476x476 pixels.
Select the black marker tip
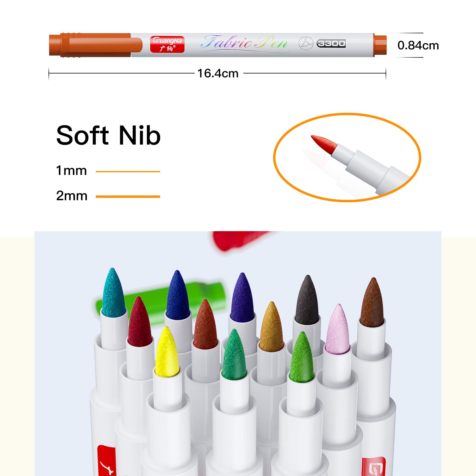(307, 300)
